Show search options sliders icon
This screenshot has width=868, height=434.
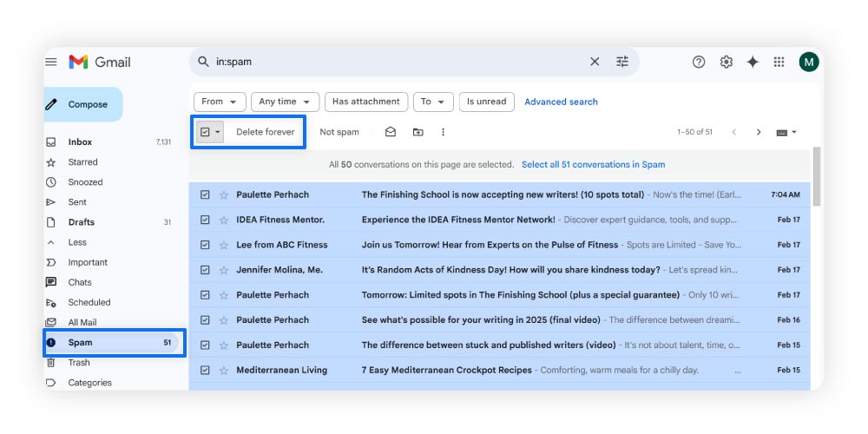[622, 62]
